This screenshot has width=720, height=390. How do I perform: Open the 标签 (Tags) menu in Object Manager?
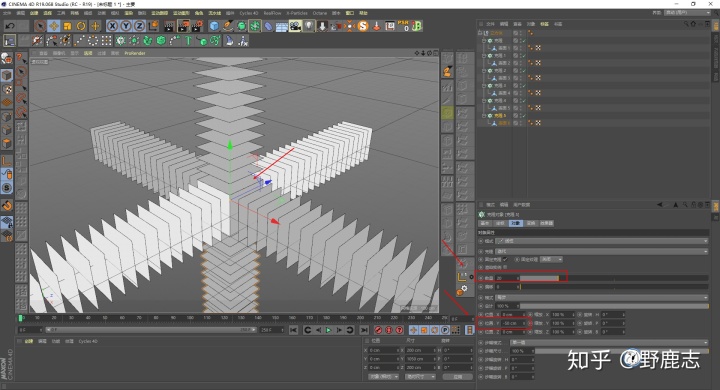pos(544,24)
